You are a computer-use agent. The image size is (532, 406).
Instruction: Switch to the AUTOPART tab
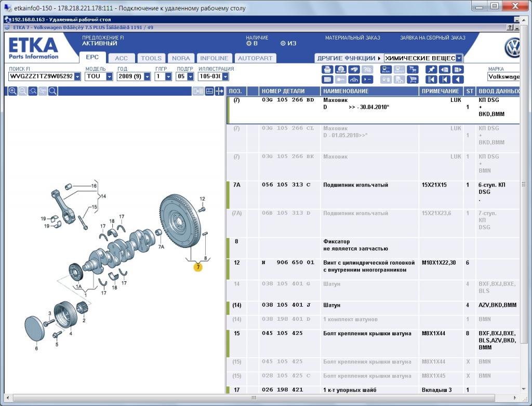click(x=255, y=58)
